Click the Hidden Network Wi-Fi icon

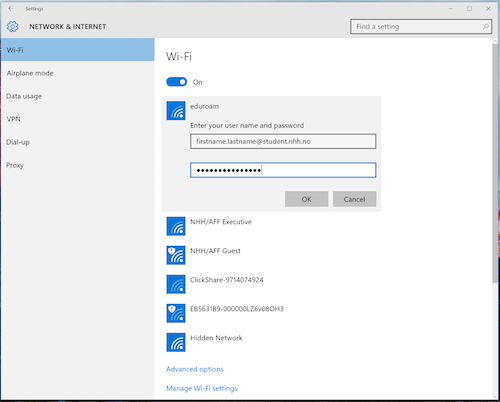(176, 342)
